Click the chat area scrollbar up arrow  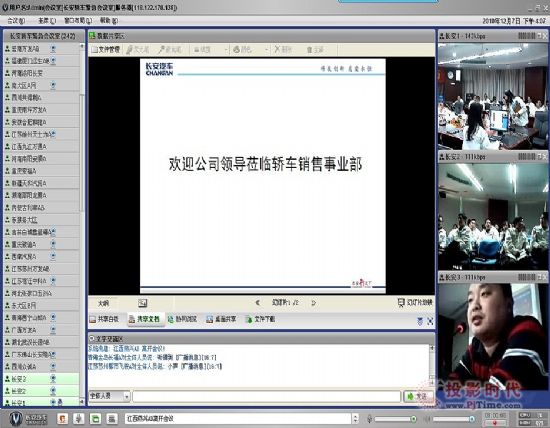pyautogui.click(x=432, y=348)
